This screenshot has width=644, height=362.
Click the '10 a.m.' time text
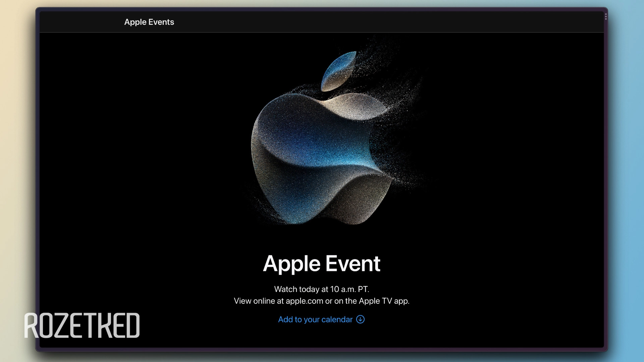click(x=343, y=289)
